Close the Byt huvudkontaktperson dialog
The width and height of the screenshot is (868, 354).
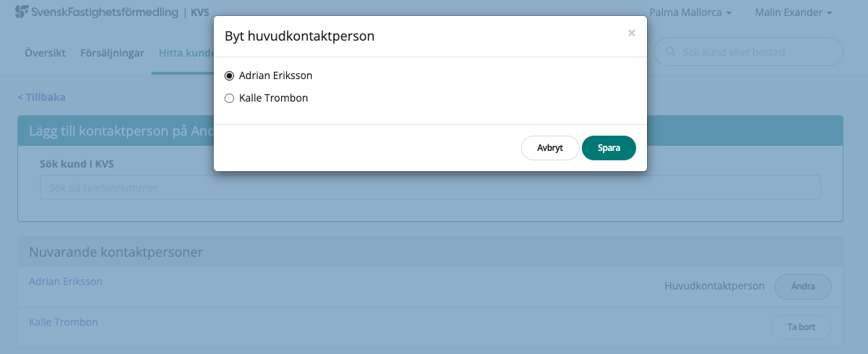click(632, 33)
